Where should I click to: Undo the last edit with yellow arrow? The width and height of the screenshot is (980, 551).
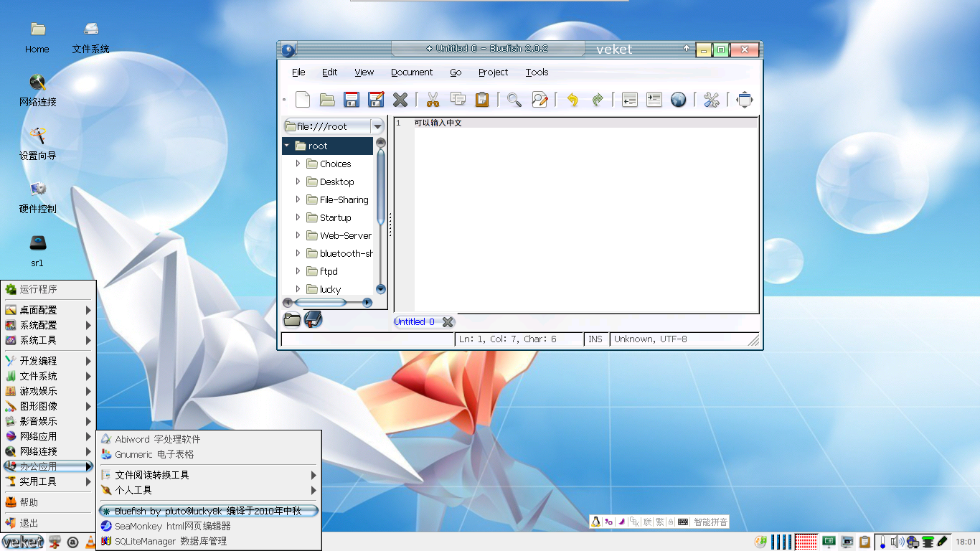[x=572, y=100]
